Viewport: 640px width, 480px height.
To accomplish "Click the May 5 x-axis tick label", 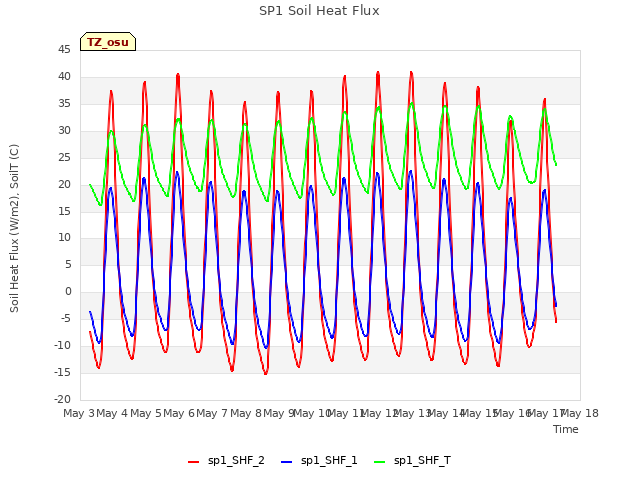I will [x=146, y=413].
